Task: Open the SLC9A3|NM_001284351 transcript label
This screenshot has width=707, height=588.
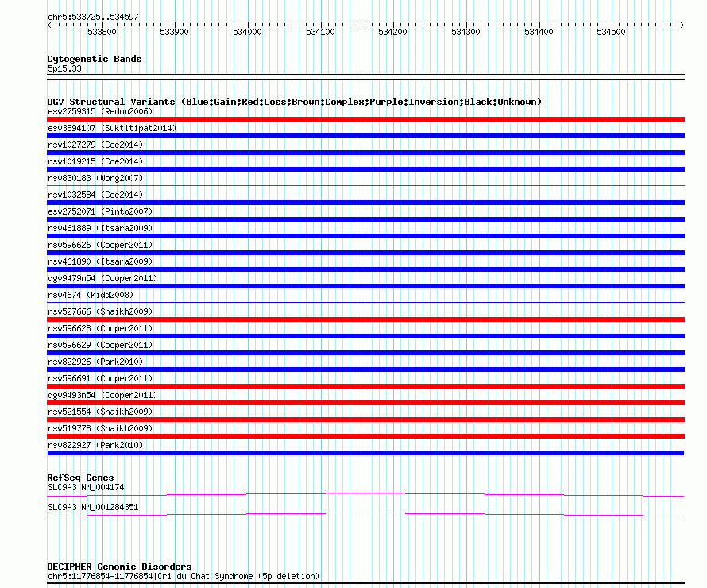Action: click(93, 507)
